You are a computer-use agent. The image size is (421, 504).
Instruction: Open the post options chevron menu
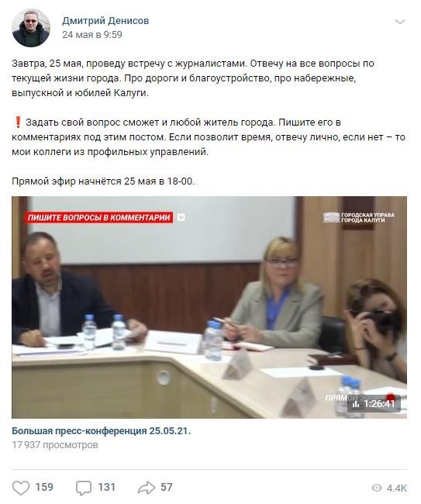400,22
